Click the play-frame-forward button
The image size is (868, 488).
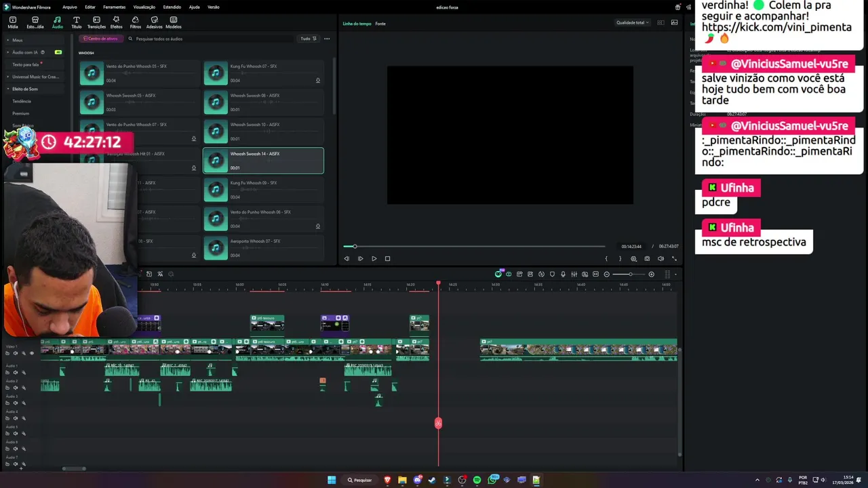[360, 258]
